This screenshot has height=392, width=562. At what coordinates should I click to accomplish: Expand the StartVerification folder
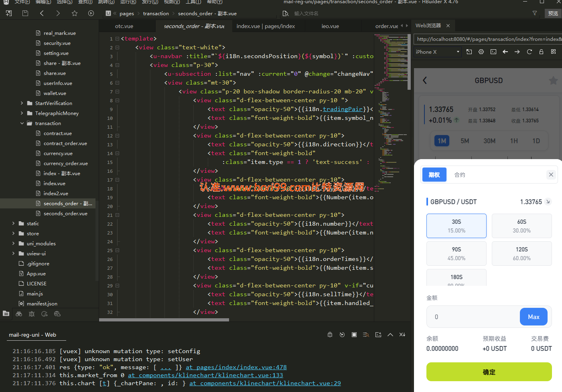pyautogui.click(x=22, y=103)
